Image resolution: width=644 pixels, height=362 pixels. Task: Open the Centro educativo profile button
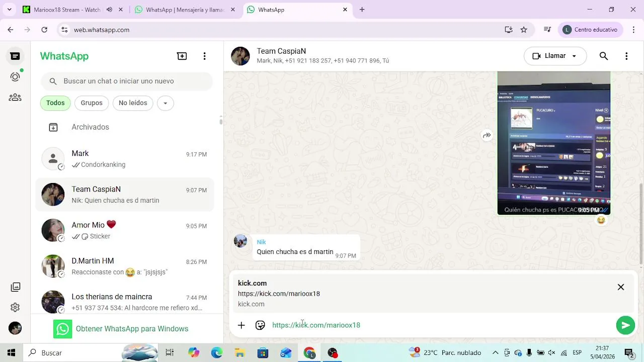tap(591, 30)
